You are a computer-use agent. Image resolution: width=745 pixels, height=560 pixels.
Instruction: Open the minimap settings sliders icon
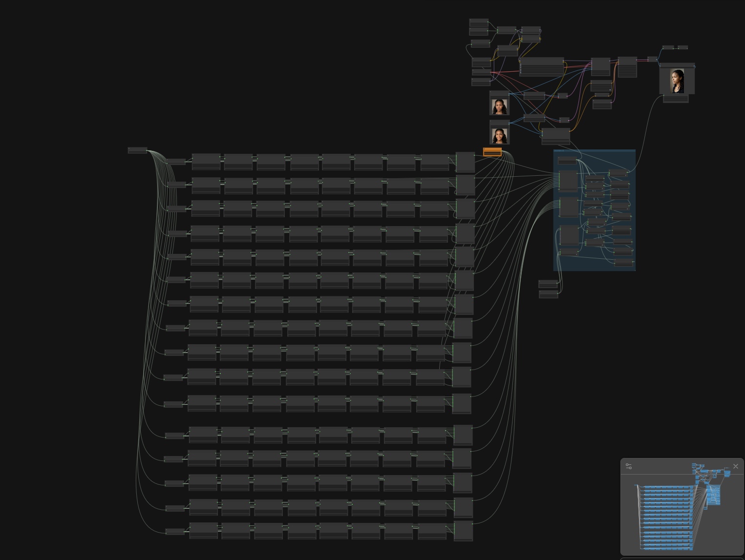[629, 467]
